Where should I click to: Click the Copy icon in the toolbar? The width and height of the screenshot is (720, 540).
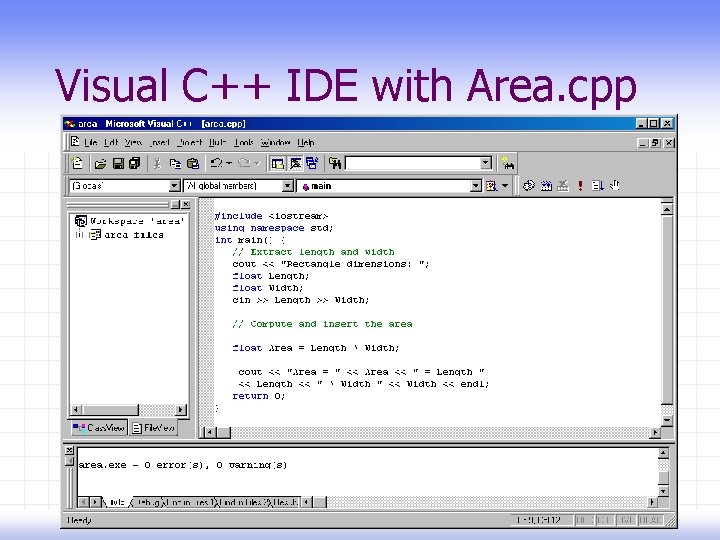pos(175,163)
